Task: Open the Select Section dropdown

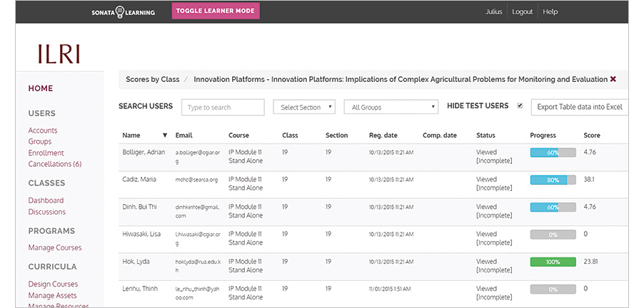Action: point(304,107)
